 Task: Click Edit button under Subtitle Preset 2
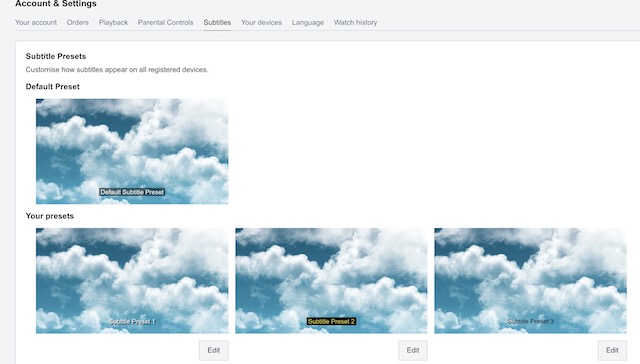point(413,350)
